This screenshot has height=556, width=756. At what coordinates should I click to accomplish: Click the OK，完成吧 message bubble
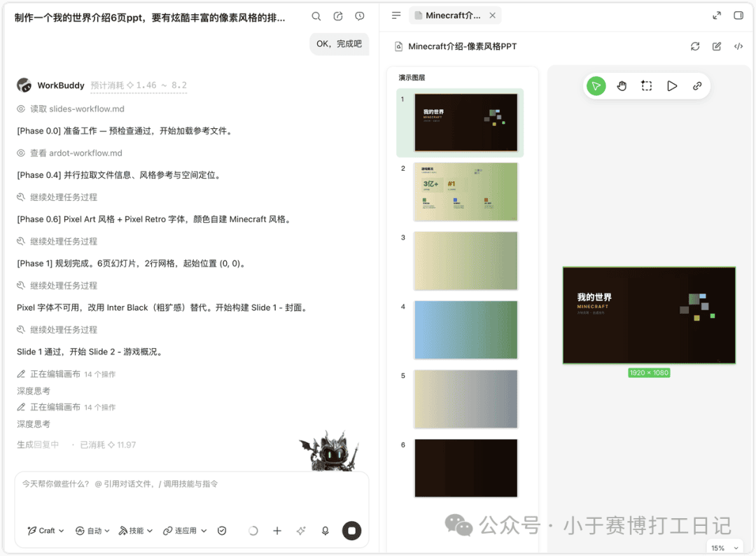coord(339,44)
